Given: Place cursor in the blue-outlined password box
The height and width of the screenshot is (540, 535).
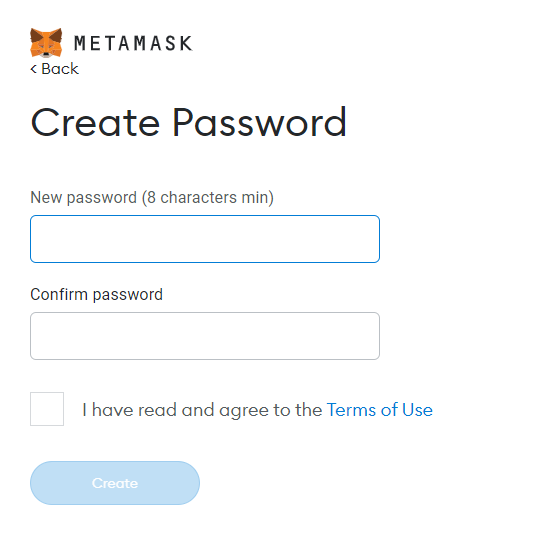Looking at the screenshot, I should (205, 239).
